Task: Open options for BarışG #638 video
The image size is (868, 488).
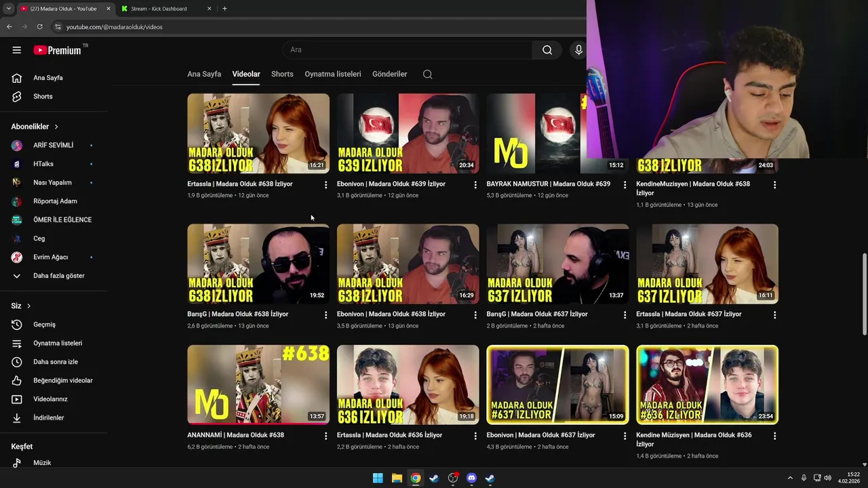Action: pyautogui.click(x=325, y=314)
